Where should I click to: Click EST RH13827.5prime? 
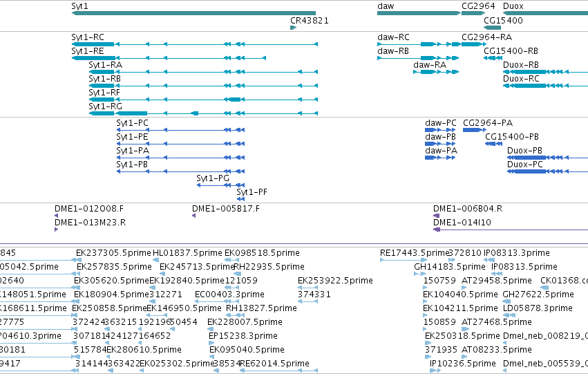coord(261,309)
